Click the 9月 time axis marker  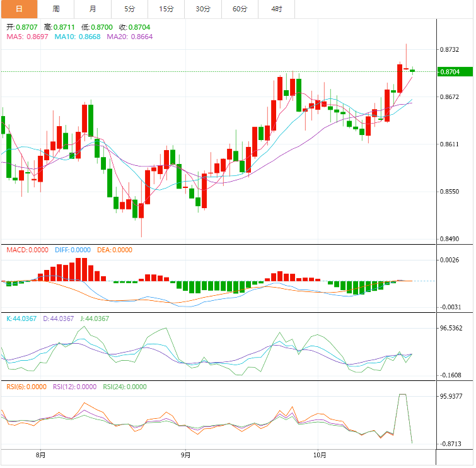pos(185,455)
